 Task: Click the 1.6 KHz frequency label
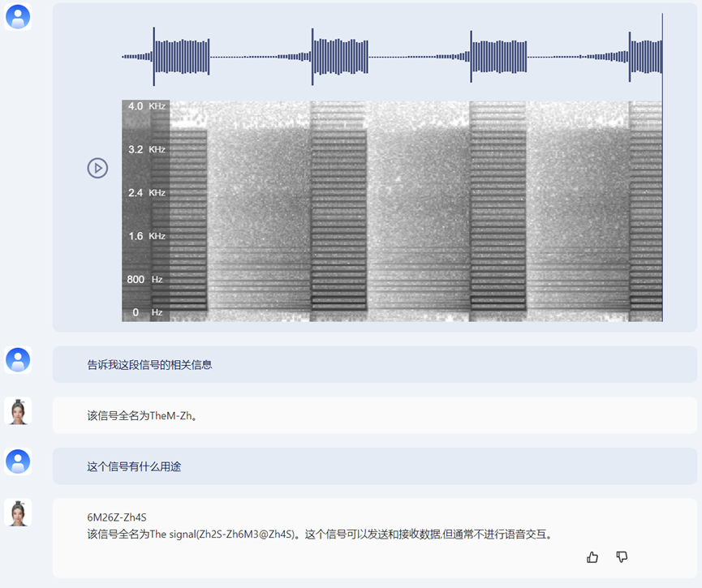click(x=146, y=236)
